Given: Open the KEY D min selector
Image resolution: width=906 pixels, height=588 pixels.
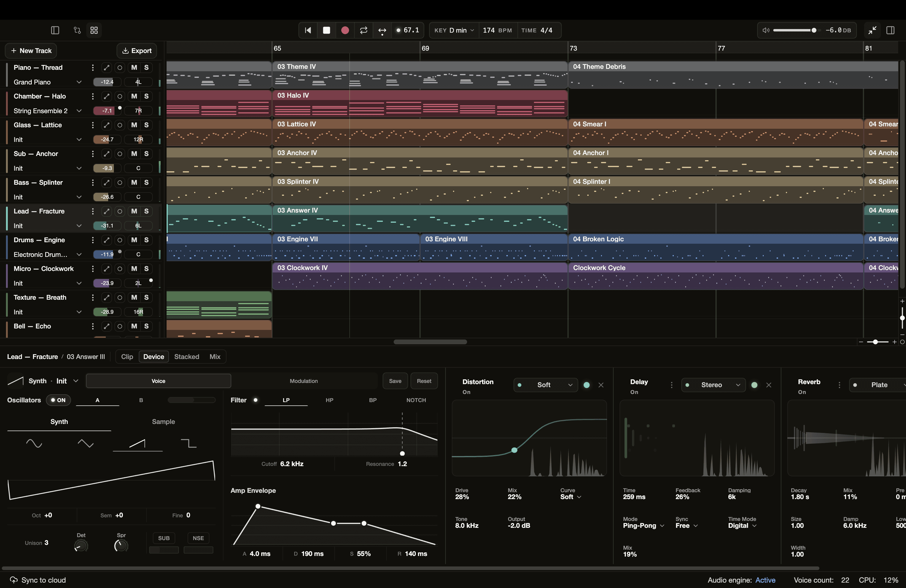Looking at the screenshot, I should click(x=454, y=30).
